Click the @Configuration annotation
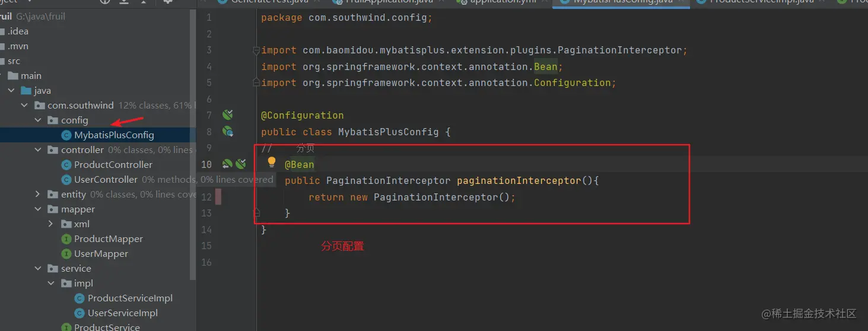The width and height of the screenshot is (868, 331). coord(302,115)
